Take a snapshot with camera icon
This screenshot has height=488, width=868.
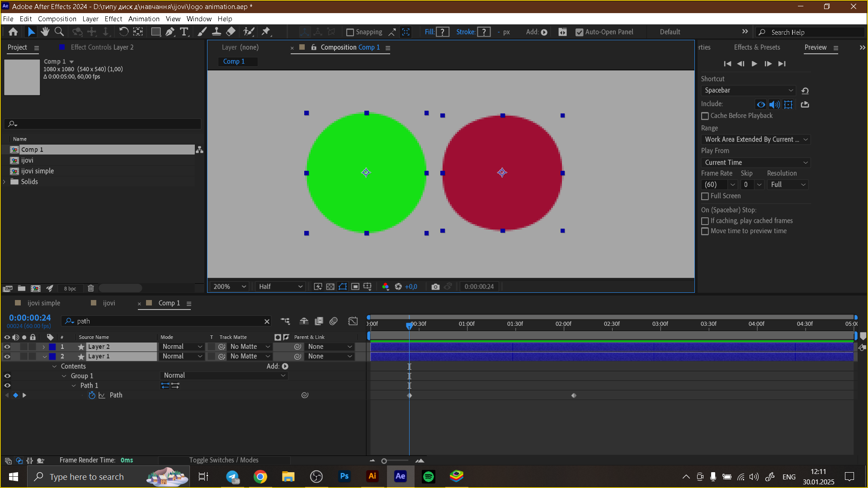pyautogui.click(x=435, y=286)
